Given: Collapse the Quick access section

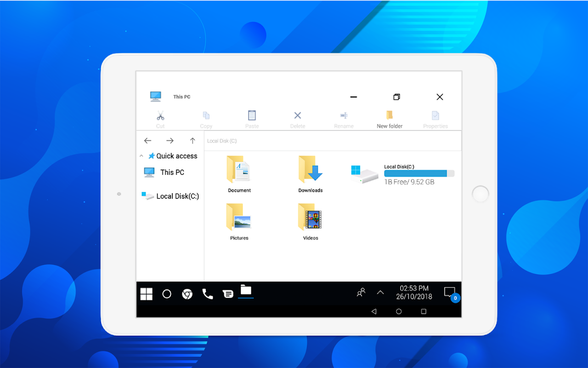Looking at the screenshot, I should click(x=141, y=156).
